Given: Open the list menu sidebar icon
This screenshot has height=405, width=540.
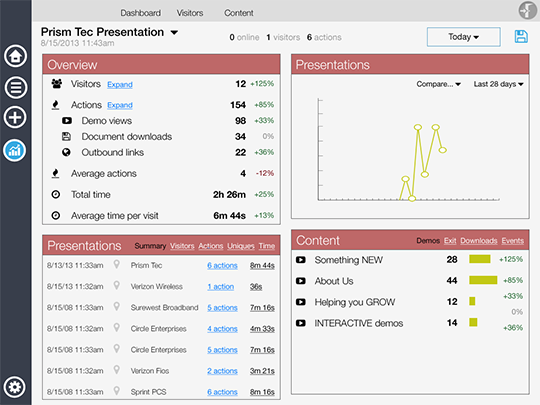Looking at the screenshot, I should click(x=15, y=87).
